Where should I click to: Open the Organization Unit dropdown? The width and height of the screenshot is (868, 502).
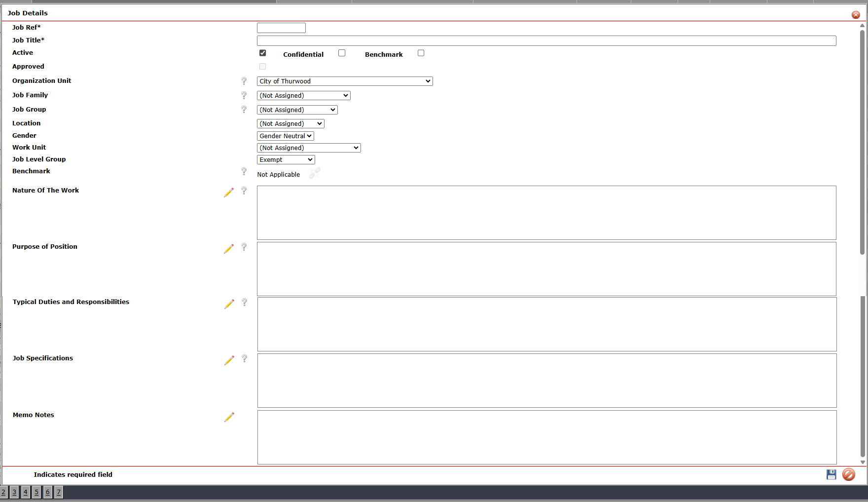click(344, 81)
